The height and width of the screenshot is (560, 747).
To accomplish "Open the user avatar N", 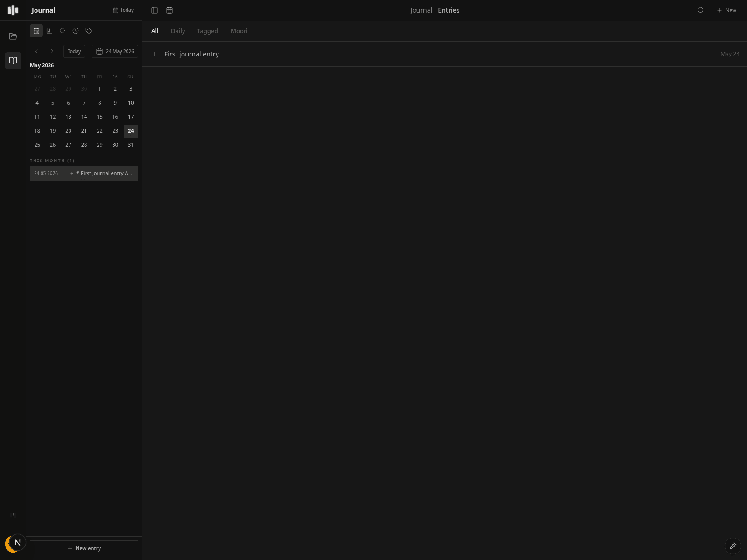I will click(18, 542).
